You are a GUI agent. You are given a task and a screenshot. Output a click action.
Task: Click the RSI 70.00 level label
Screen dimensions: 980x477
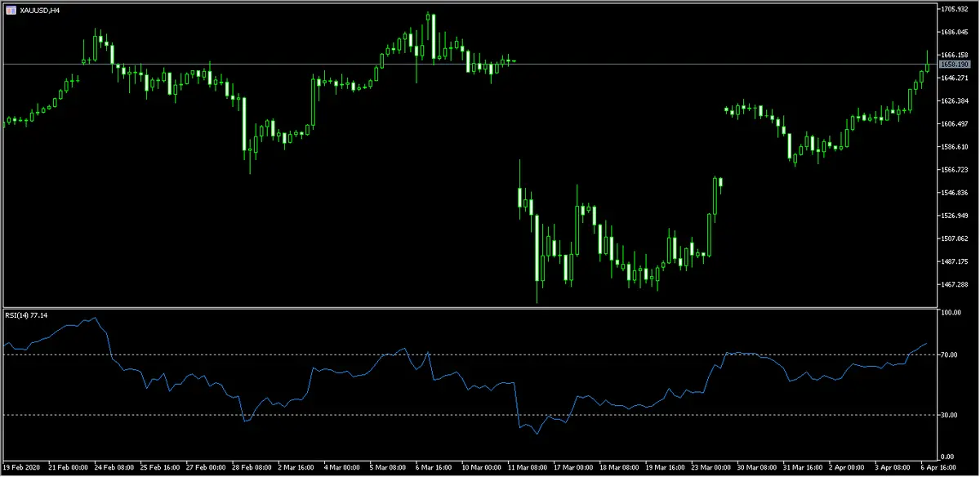tap(948, 355)
